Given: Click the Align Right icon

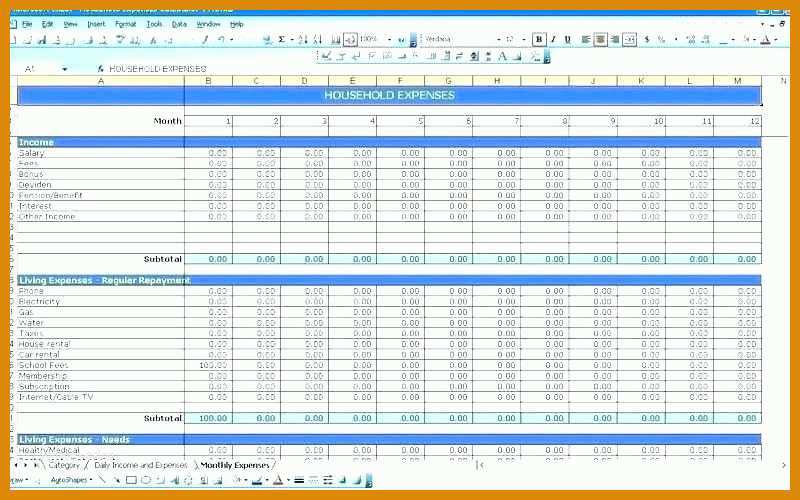Looking at the screenshot, I should tap(615, 39).
